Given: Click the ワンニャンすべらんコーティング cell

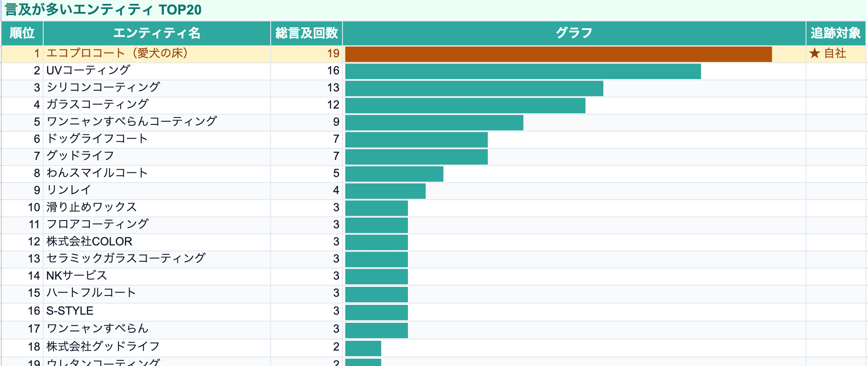Looking at the screenshot, I should tap(157, 122).
